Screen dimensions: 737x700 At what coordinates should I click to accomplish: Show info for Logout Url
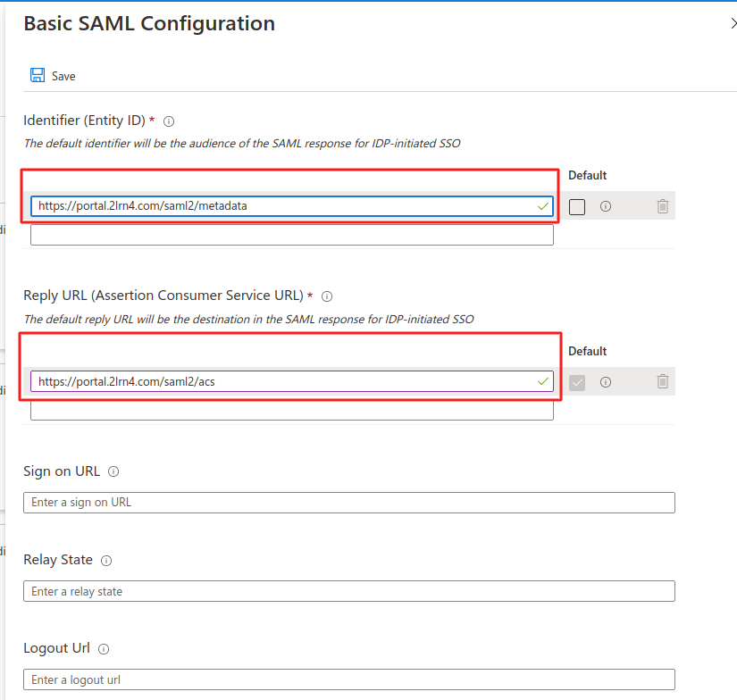pos(104,649)
